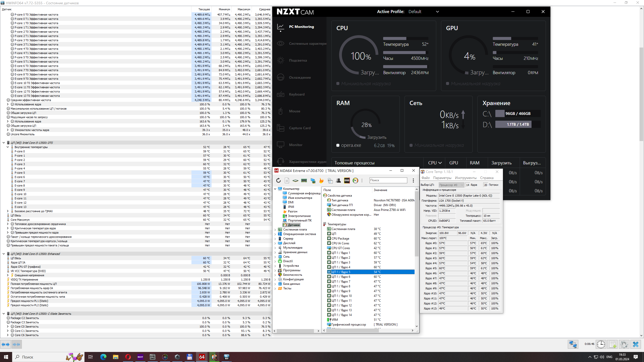Click HWiNFO clock reset timer icon
The width and height of the screenshot is (644, 362).
(601, 344)
